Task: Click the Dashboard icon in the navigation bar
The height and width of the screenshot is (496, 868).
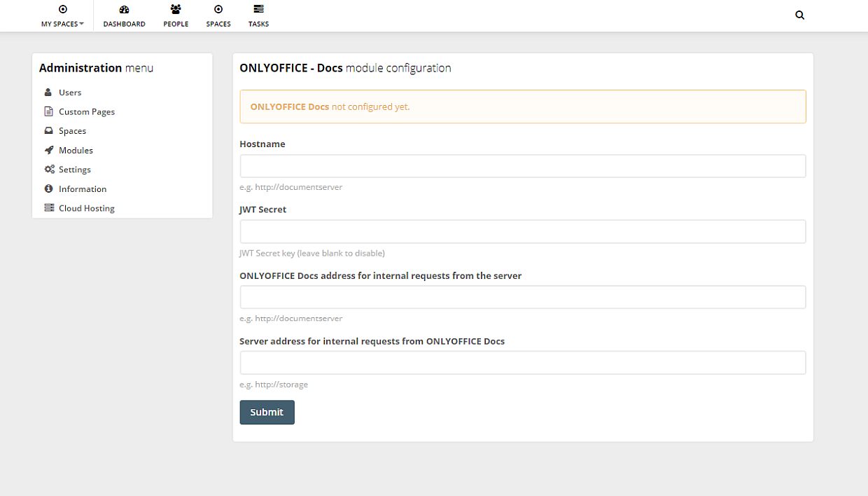Action: (124, 11)
